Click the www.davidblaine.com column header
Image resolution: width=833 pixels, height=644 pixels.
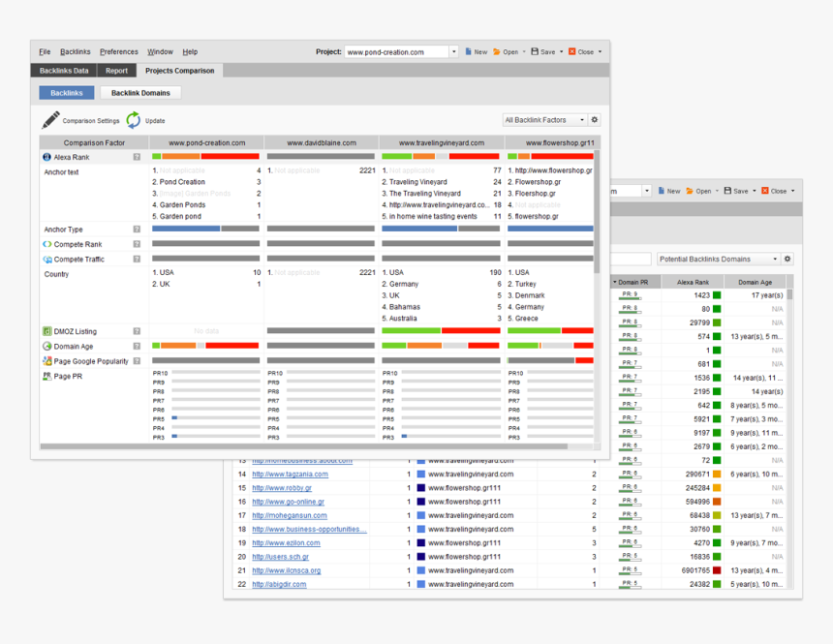(x=322, y=142)
